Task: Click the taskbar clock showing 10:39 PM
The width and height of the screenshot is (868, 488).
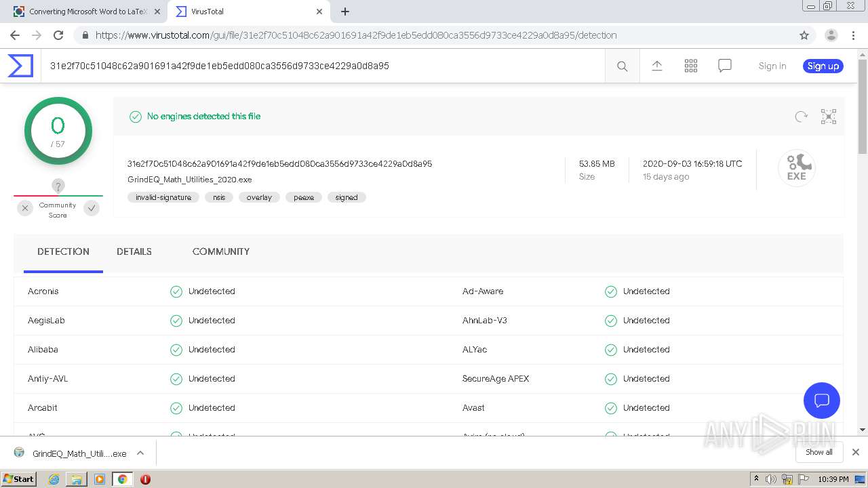Action: point(833,479)
